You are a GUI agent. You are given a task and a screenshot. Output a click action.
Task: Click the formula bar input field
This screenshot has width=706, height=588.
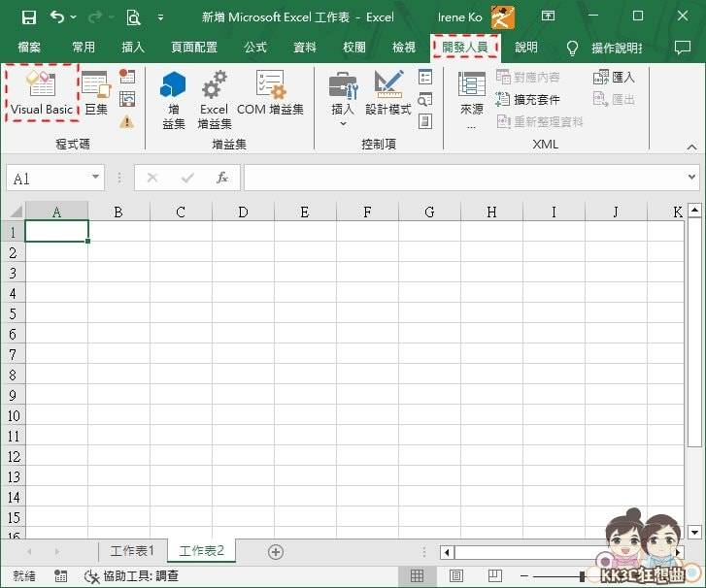coord(464,178)
